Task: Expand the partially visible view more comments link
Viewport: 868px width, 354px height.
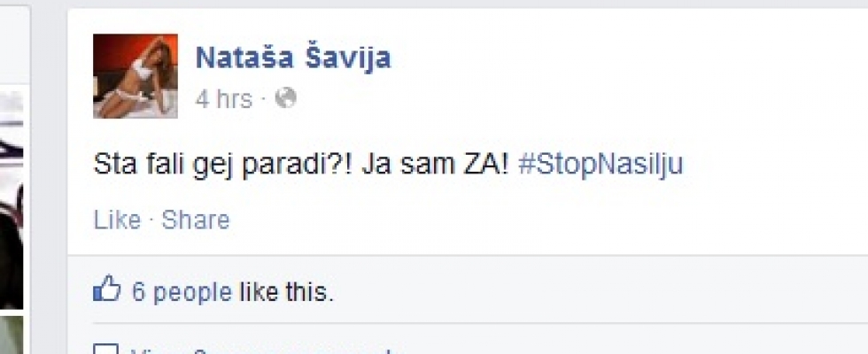Action: [260, 350]
